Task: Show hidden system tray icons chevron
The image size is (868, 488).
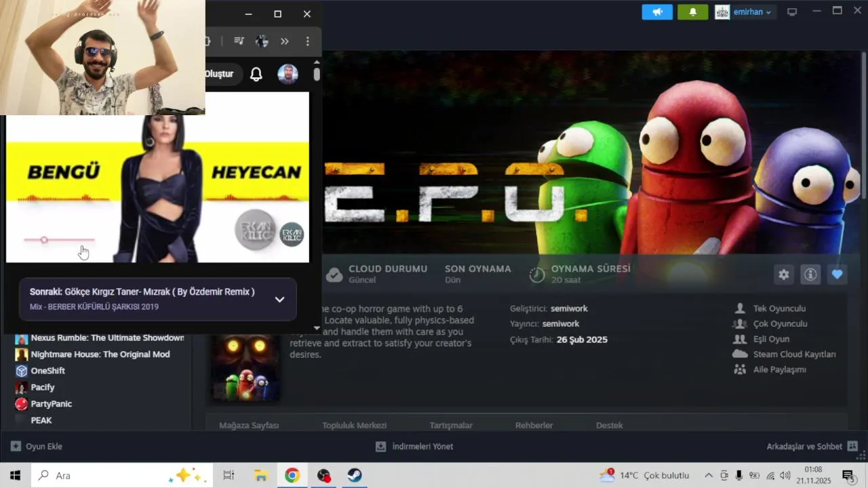Action: 709,475
